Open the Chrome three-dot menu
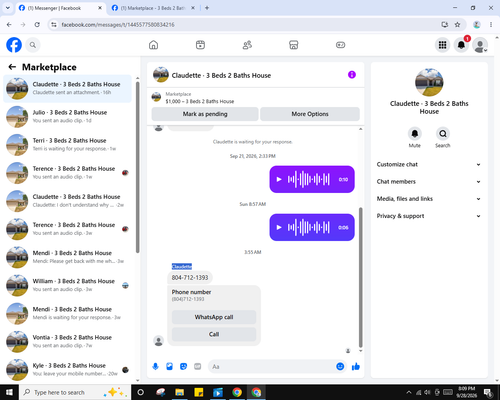The image size is (500, 400). pos(491,25)
